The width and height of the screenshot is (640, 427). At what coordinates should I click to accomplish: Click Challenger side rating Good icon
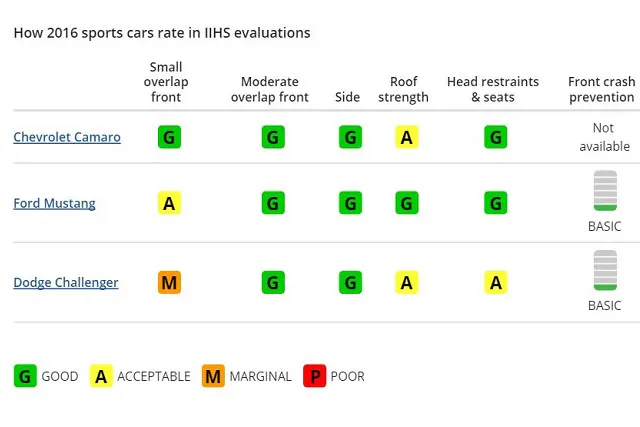350,282
